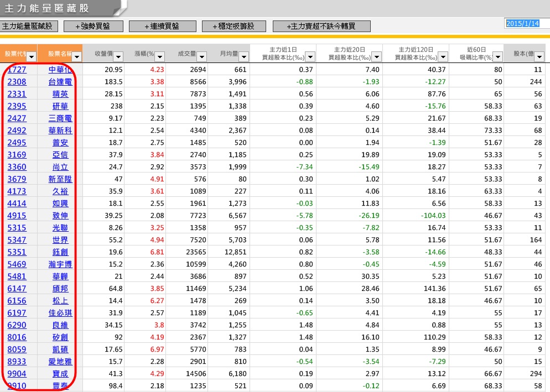Click stock name link 鈺創

60,252
